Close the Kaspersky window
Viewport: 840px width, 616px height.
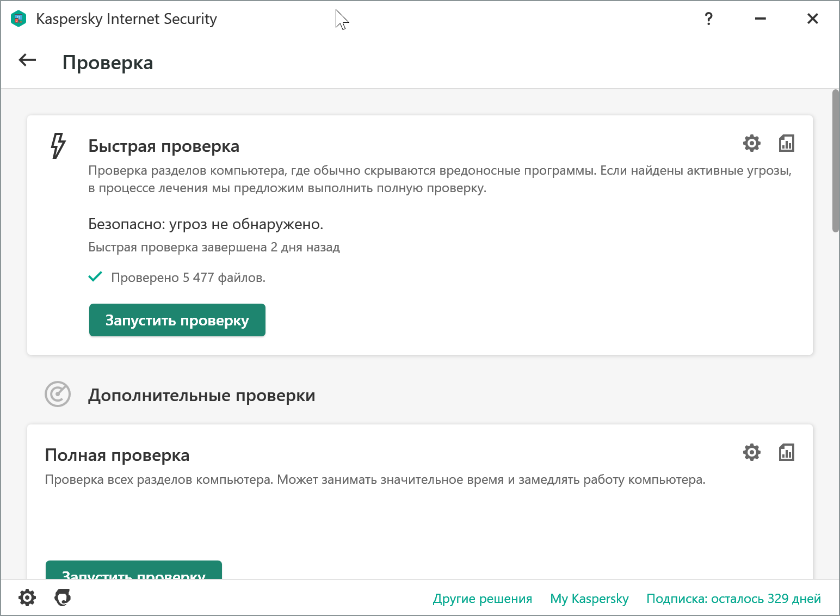coord(813,19)
